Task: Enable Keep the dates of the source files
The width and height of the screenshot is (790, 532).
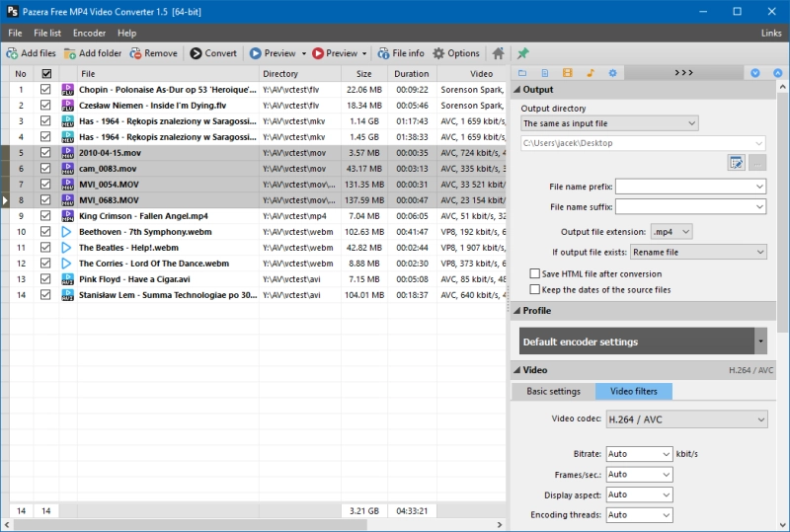Action: pos(534,289)
